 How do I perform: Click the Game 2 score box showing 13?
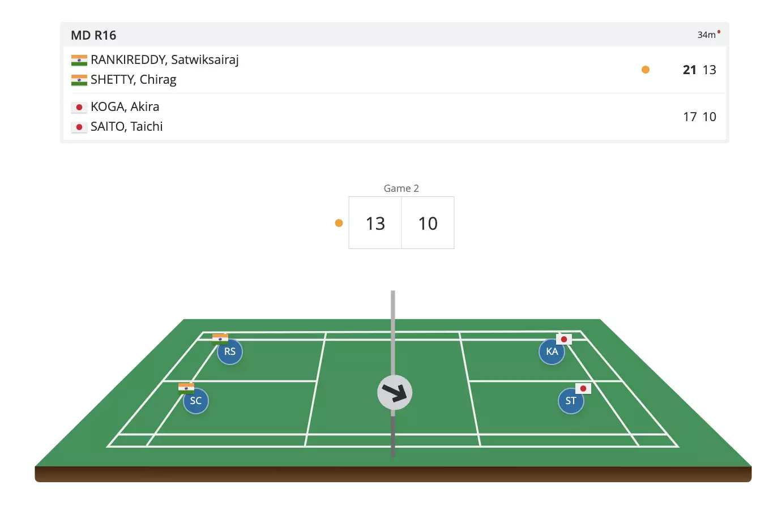(x=375, y=223)
